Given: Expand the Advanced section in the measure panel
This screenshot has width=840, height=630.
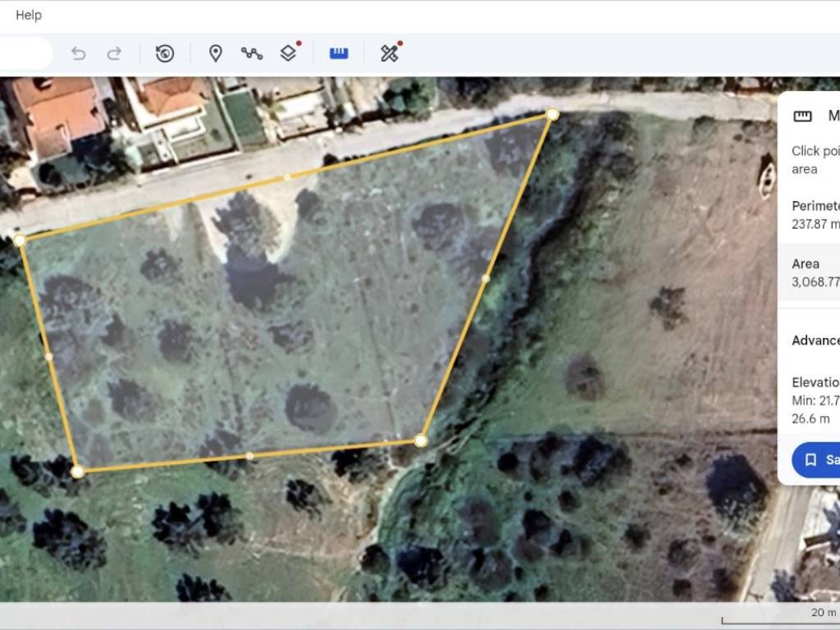Looking at the screenshot, I should pyautogui.click(x=815, y=340).
